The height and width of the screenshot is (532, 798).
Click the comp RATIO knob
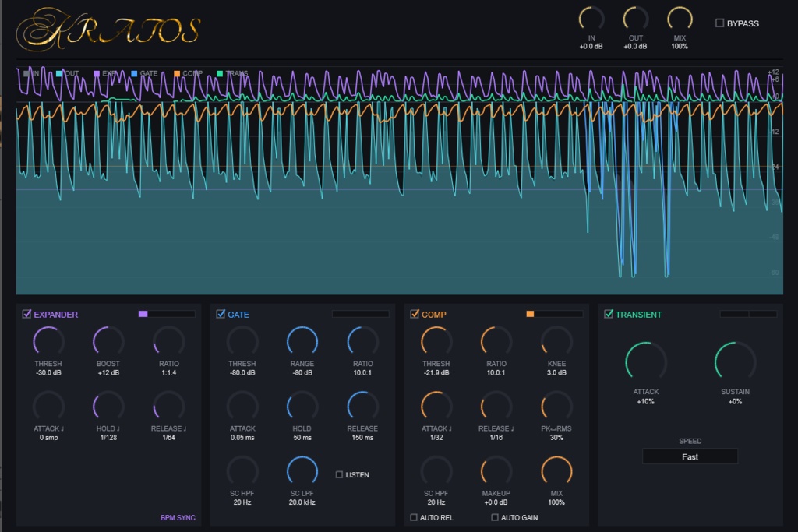click(496, 341)
